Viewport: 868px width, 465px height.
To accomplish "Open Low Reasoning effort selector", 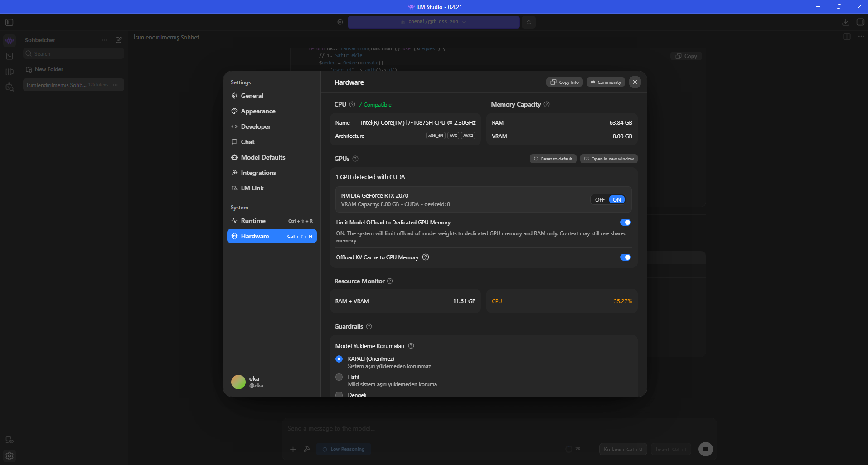I will pyautogui.click(x=344, y=449).
